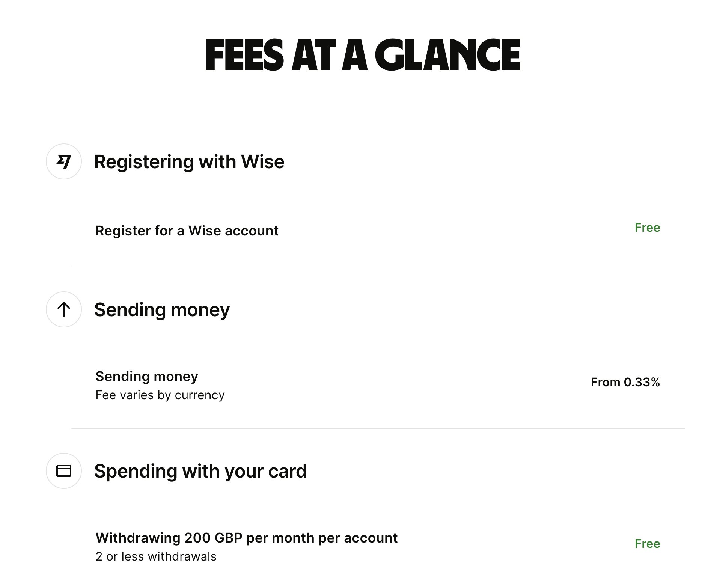The height and width of the screenshot is (588, 717).
Task: Click the upward arrow Sending money icon
Action: tap(64, 309)
